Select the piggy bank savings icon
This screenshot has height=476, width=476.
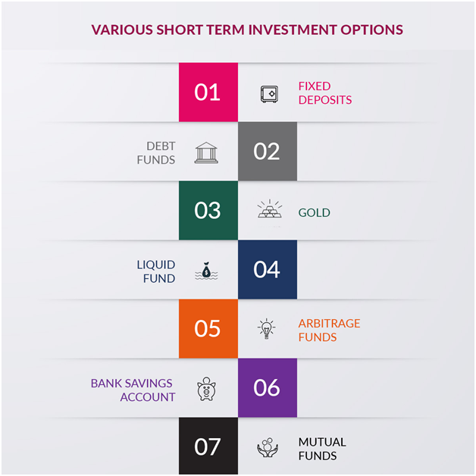206,389
